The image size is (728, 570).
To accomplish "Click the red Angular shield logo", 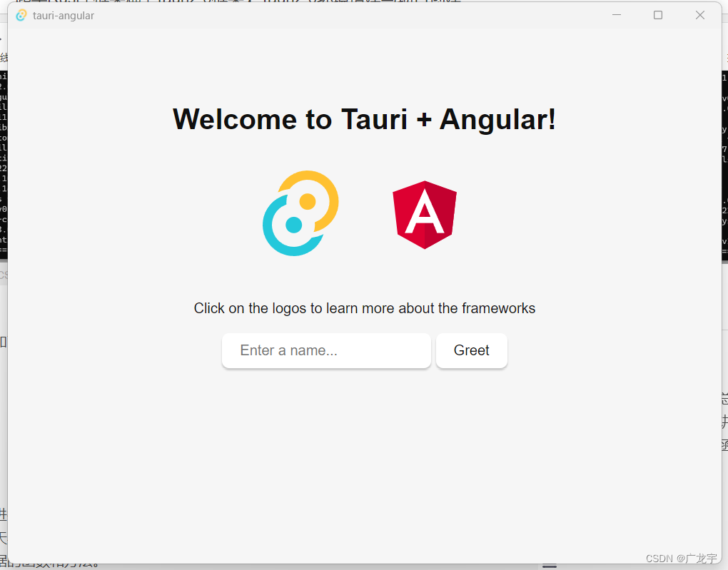I will 425,214.
